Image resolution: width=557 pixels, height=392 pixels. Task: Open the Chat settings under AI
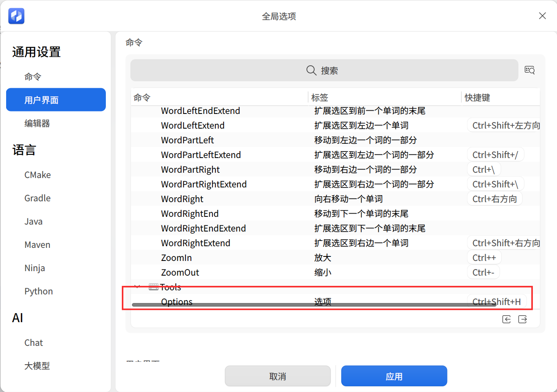[x=34, y=343]
